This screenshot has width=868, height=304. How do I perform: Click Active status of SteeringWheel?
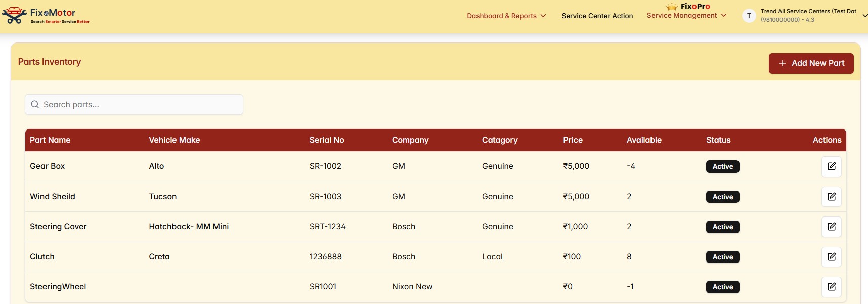pyautogui.click(x=722, y=287)
